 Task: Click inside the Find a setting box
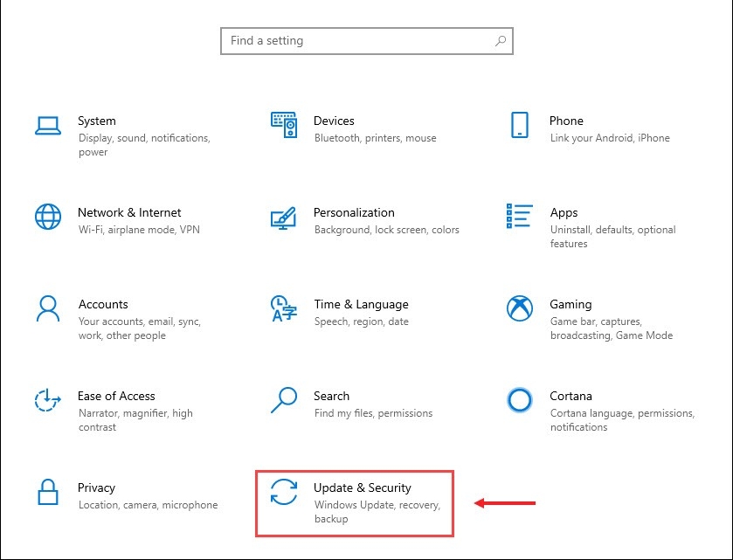[367, 41]
